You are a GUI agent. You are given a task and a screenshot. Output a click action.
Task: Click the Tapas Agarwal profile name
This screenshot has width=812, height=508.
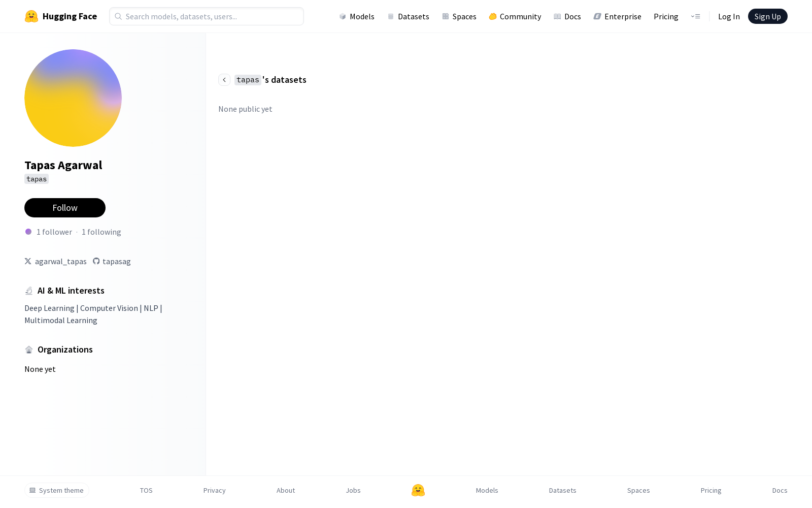click(x=63, y=165)
